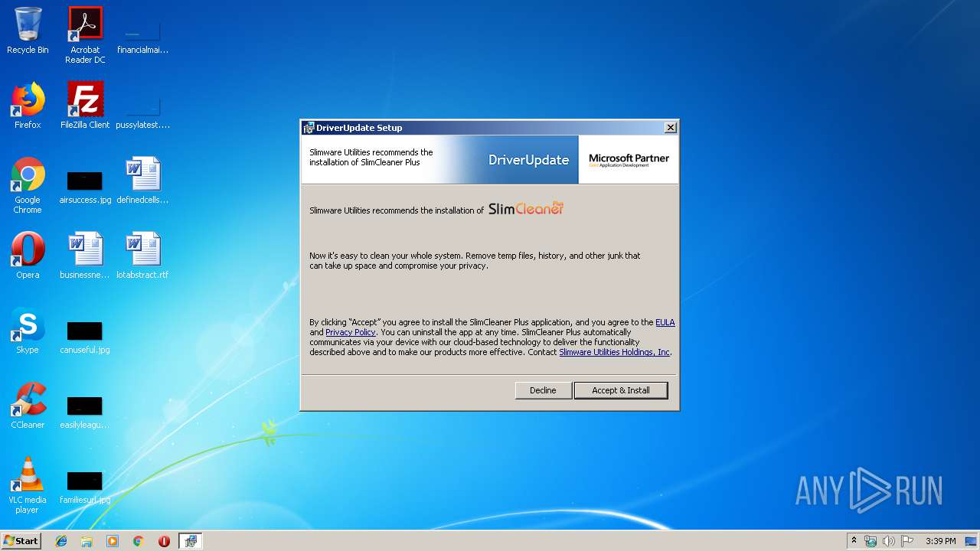Select the businessne... Word document icon
The image size is (980, 551).
85,256
